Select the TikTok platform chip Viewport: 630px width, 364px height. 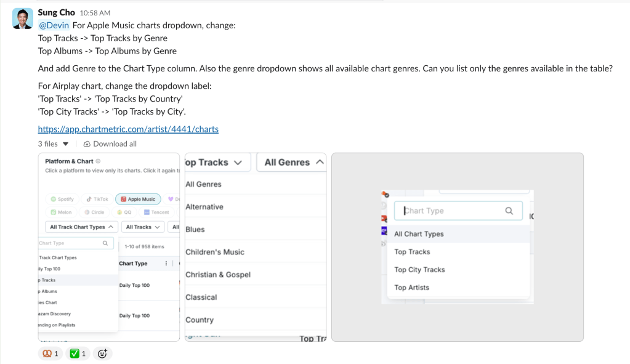[98, 200]
